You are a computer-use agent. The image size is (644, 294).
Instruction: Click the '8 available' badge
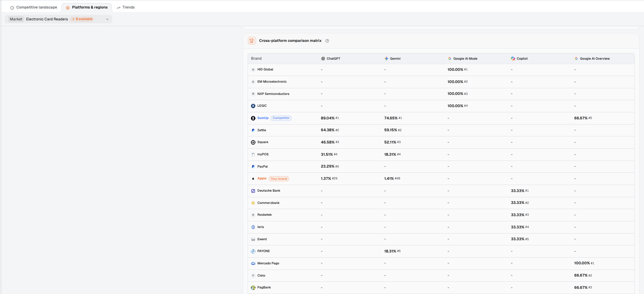(83, 19)
